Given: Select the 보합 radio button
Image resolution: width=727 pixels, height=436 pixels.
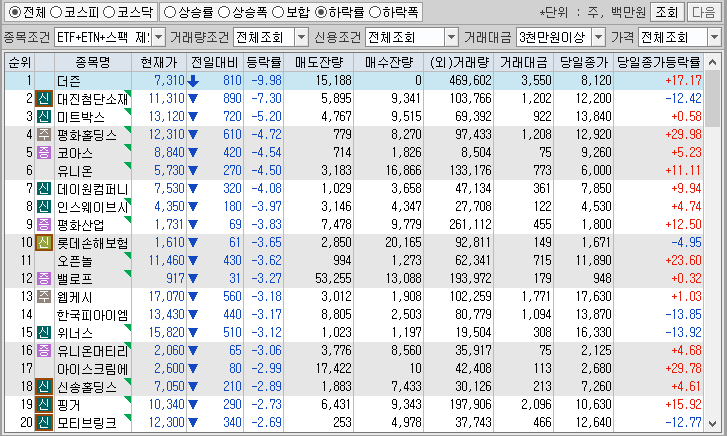Looking at the screenshot, I should 278,12.
